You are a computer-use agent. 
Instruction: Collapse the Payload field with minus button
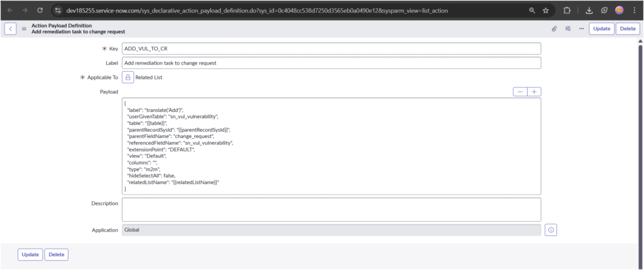coord(520,92)
